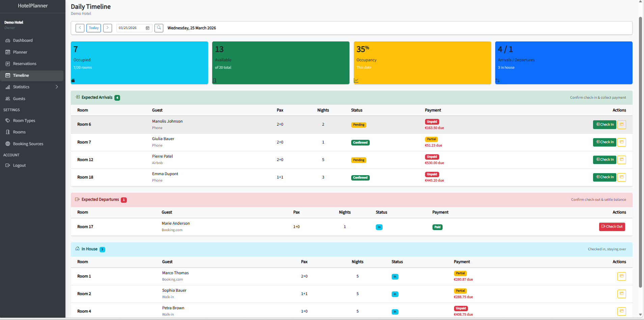This screenshot has height=320, width=644.
Task: Click the Dashboard gauge icon
Action: click(8, 40)
